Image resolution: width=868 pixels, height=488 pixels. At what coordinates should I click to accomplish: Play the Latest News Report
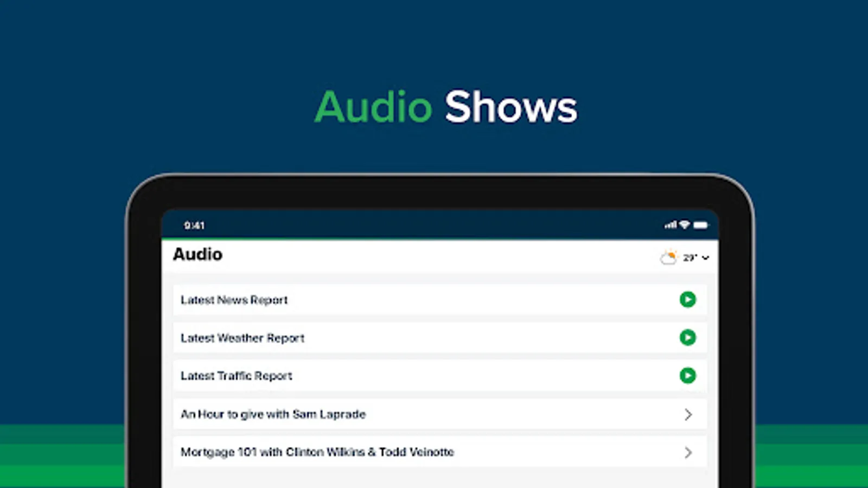(x=687, y=299)
